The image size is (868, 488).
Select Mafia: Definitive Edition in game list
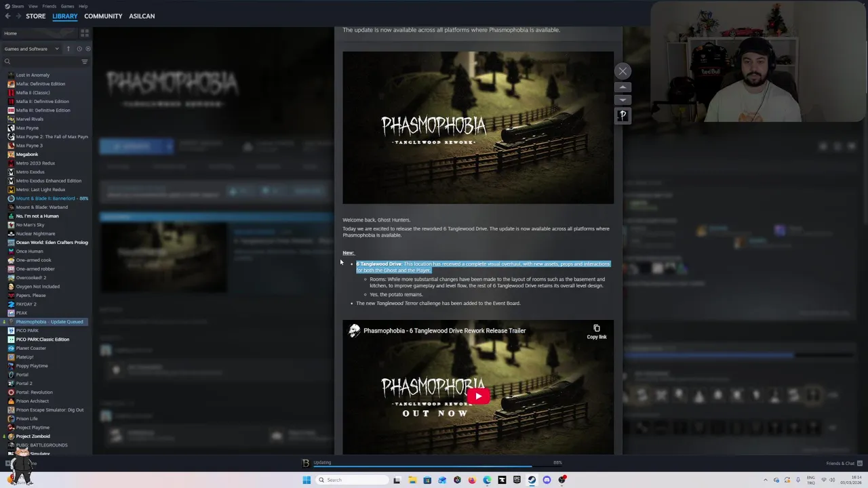tap(41, 84)
